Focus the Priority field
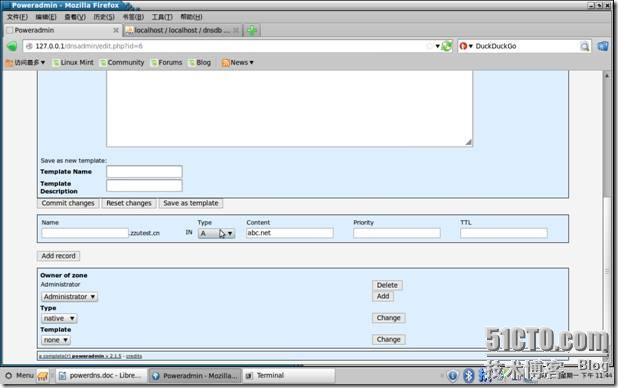618x388 pixels. click(397, 233)
